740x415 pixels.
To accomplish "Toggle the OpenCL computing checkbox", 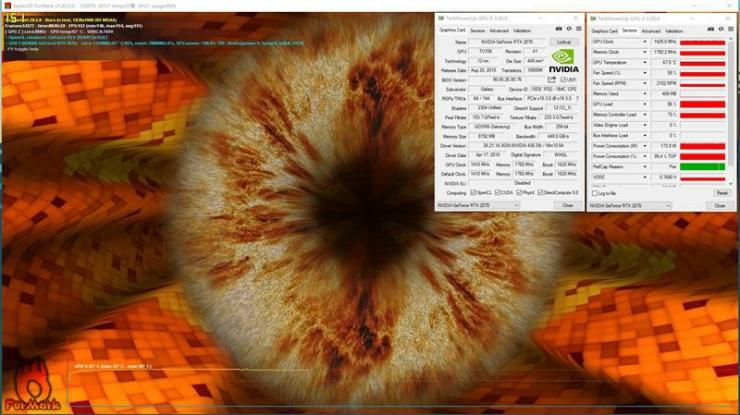I will [473, 193].
